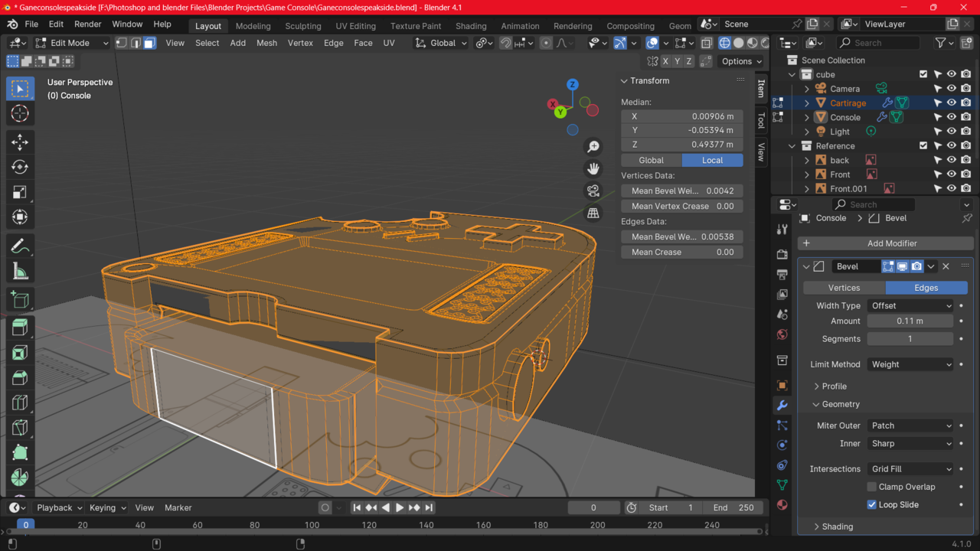Enable Clamp Overlap in the Bevel modifier
Screen dimensions: 980x551
tap(871, 486)
